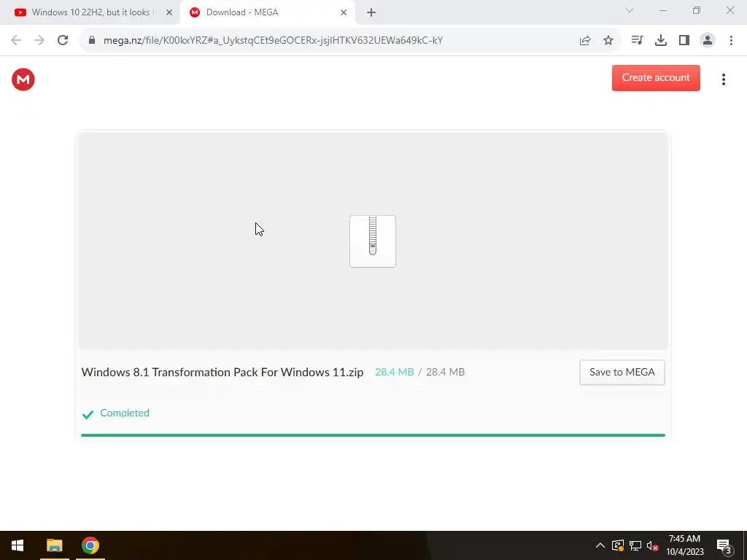Click the Save to MEGA button

coord(622,373)
